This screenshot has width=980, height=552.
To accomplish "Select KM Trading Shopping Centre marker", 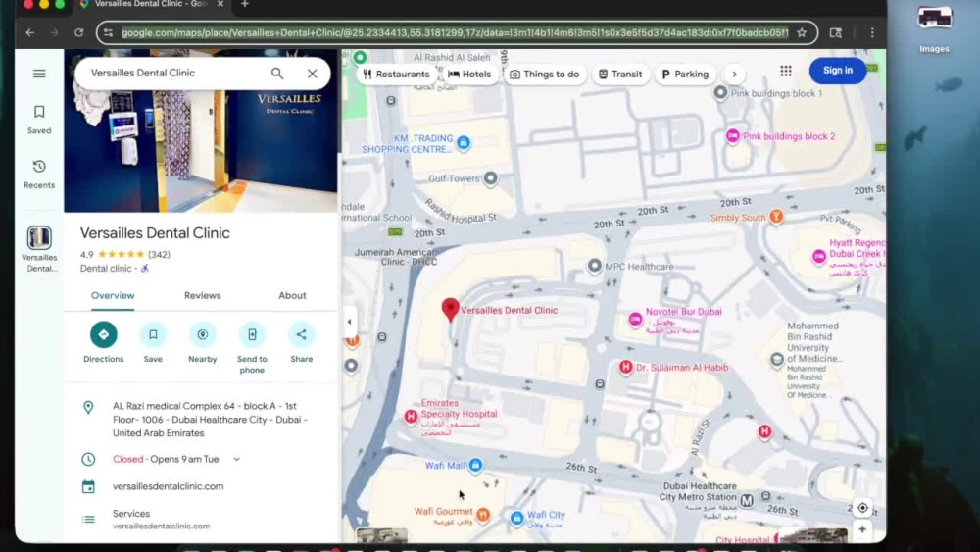I will 464,142.
